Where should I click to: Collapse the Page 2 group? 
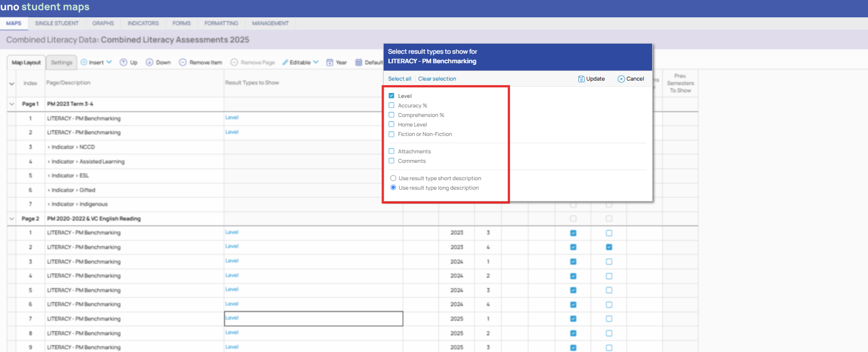(x=12, y=219)
